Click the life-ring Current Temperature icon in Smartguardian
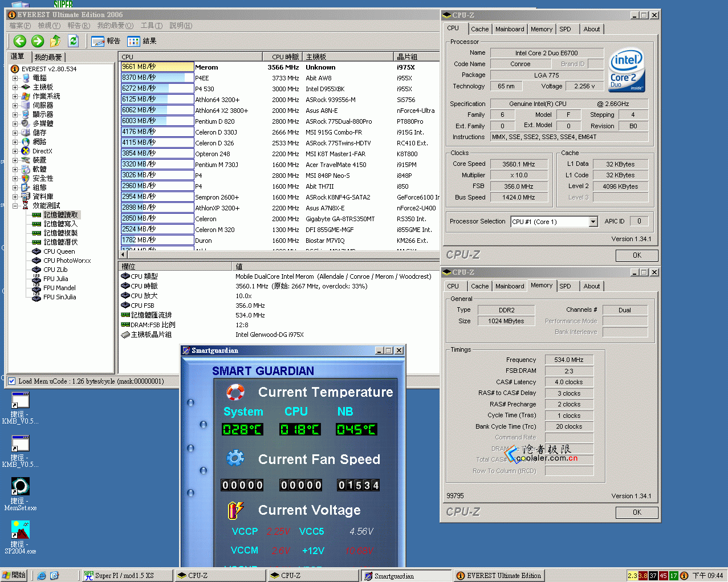Image resolution: width=728 pixels, height=582 pixels. tap(235, 392)
